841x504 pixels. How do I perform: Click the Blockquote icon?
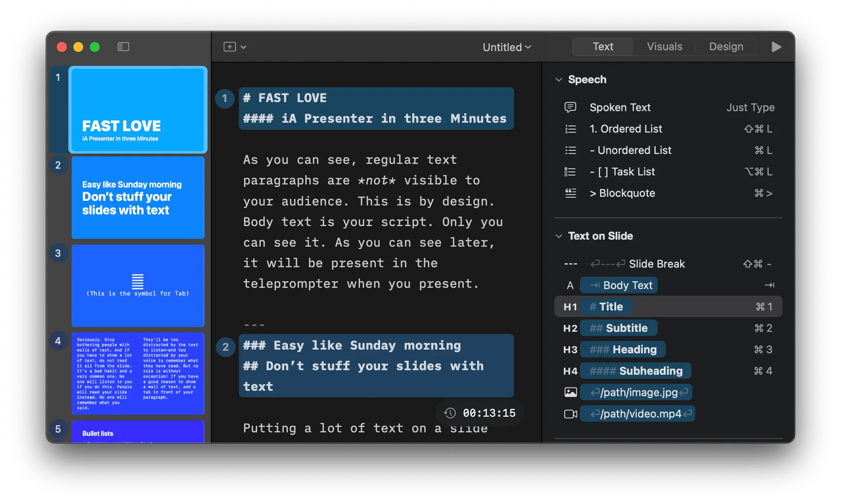570,193
